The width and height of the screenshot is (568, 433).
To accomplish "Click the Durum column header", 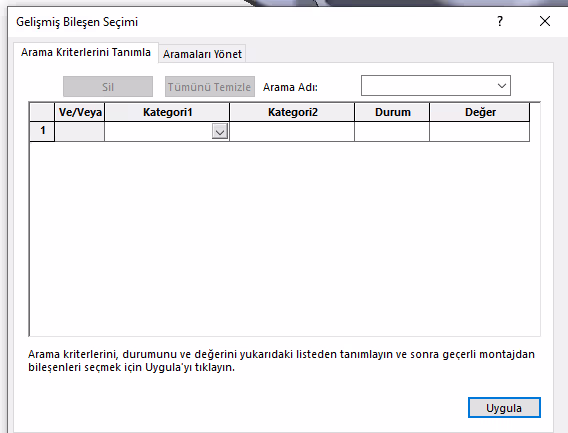I will point(392,112).
